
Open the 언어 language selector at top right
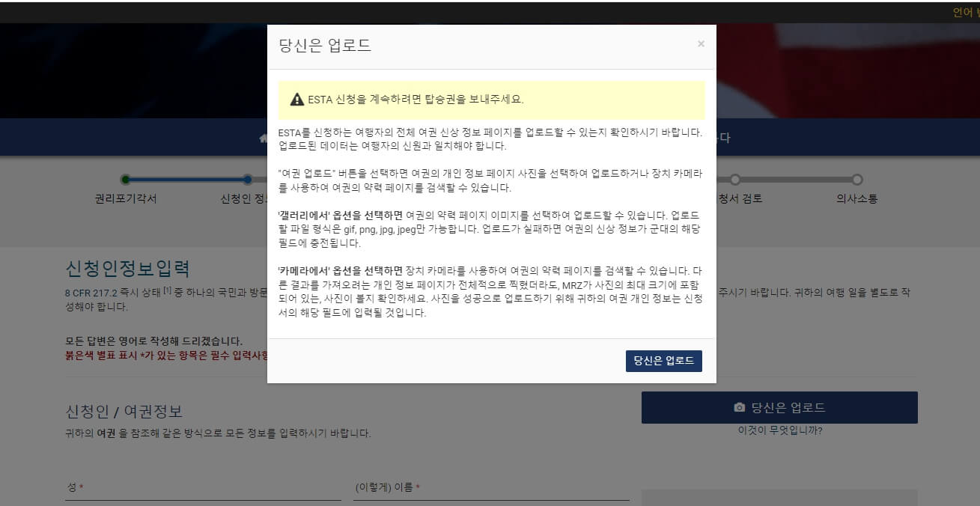[964, 11]
